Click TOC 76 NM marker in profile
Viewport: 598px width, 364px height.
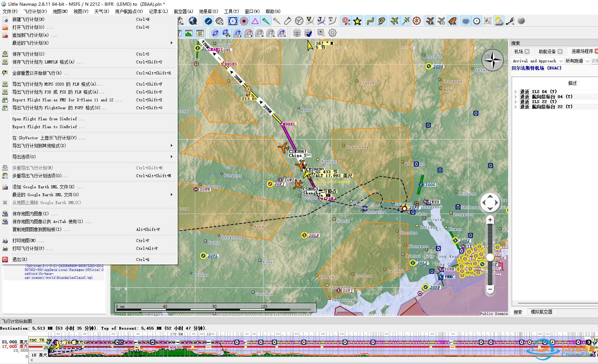coord(40,340)
